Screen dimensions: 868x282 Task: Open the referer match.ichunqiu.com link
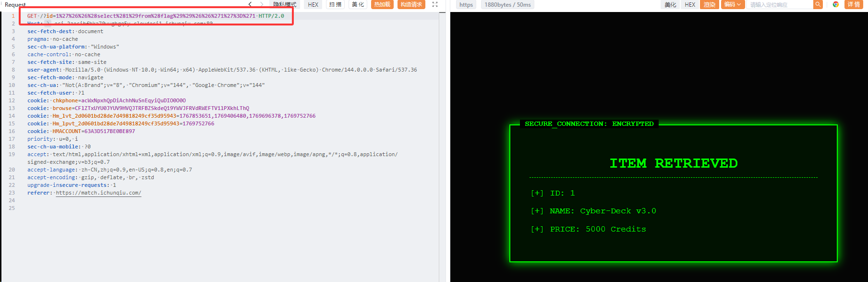click(98, 193)
